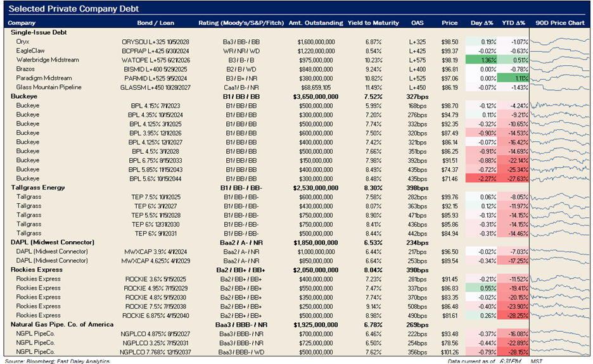Click the 'MWXCAP 3.9% 4/1/2024' bond cell

[x=155, y=252]
